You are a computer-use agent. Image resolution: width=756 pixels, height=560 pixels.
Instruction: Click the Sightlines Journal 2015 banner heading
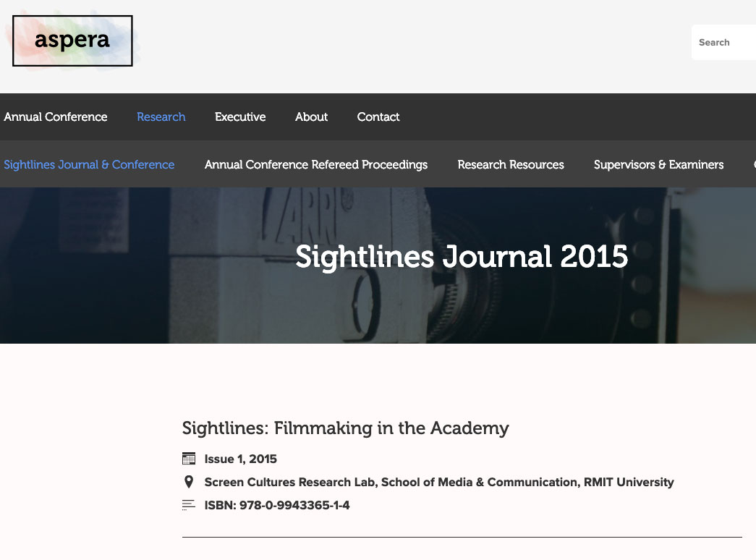[x=462, y=257]
